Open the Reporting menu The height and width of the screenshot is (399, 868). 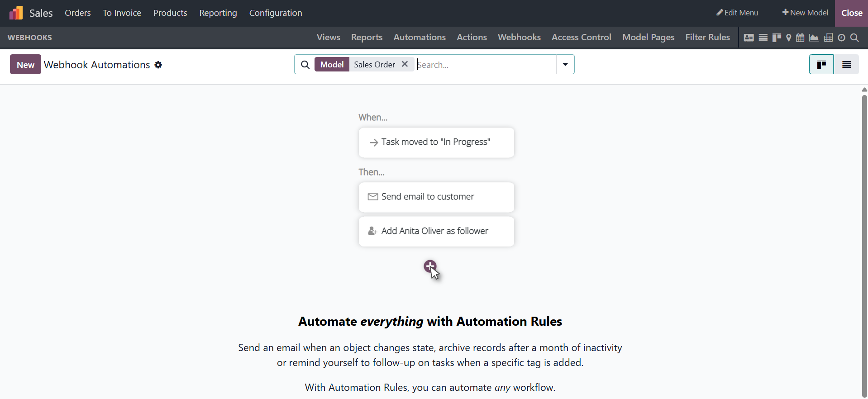[218, 13]
